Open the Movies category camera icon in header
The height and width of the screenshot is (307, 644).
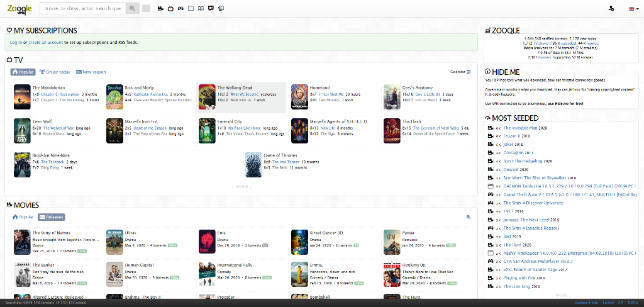pyautogui.click(x=160, y=8)
